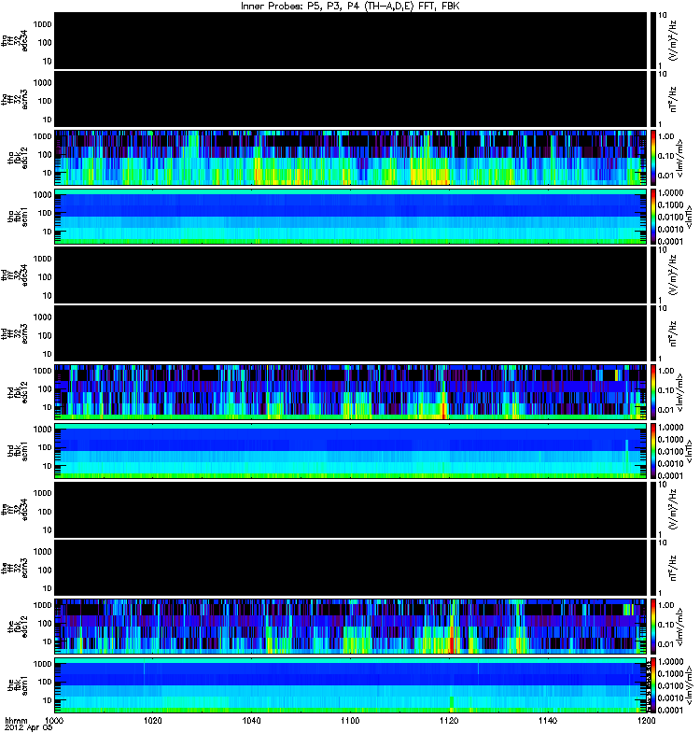Click inside the the fbk scm1 spectrogram
The height and width of the screenshot is (747, 700).
351,685
